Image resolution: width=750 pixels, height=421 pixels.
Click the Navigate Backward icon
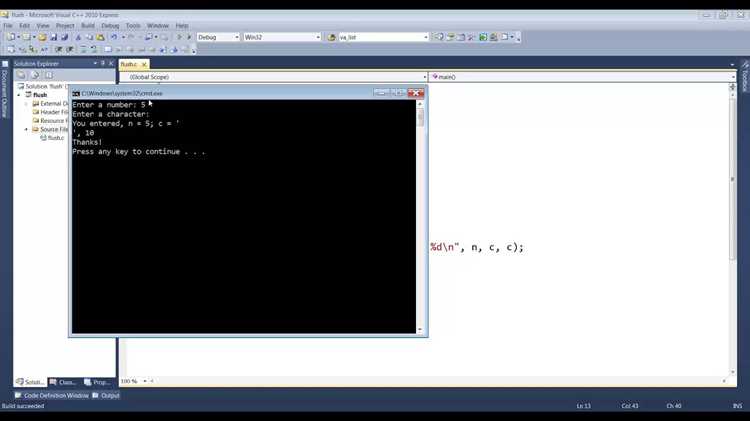pos(149,37)
